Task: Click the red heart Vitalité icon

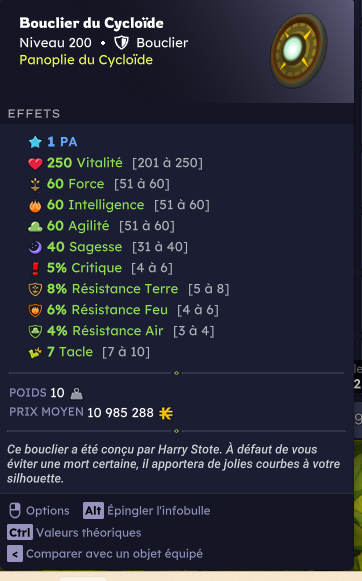Action: [x=35, y=163]
